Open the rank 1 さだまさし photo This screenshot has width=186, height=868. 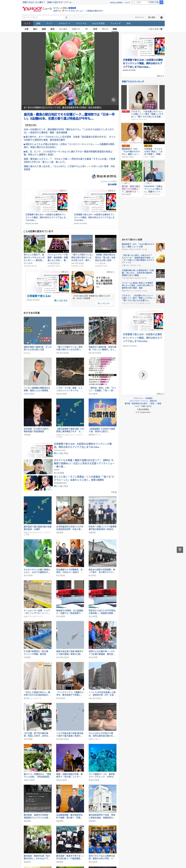click(143, 97)
